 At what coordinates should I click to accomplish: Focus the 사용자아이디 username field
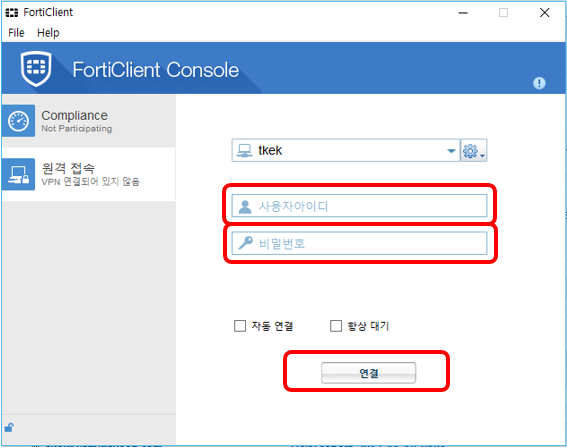click(359, 206)
